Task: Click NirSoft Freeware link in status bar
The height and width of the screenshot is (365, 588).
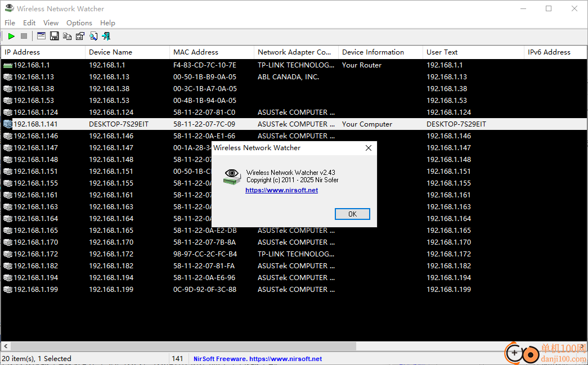Action: tap(258, 359)
